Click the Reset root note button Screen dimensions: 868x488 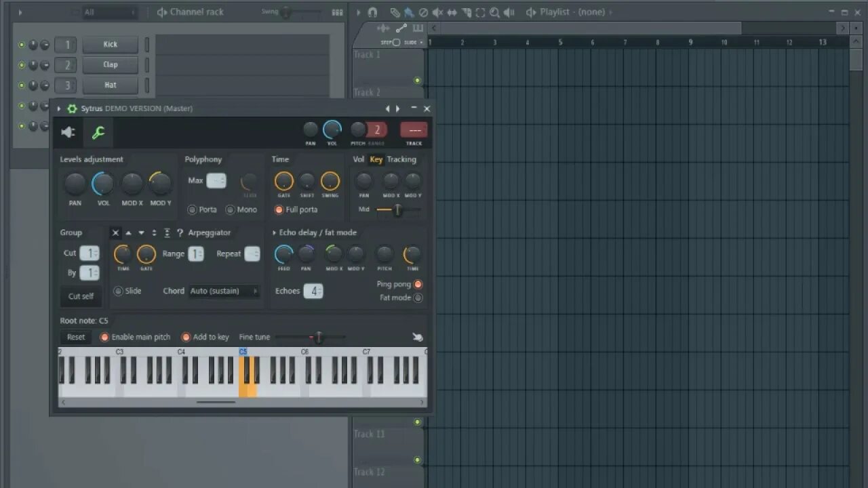[76, 337]
